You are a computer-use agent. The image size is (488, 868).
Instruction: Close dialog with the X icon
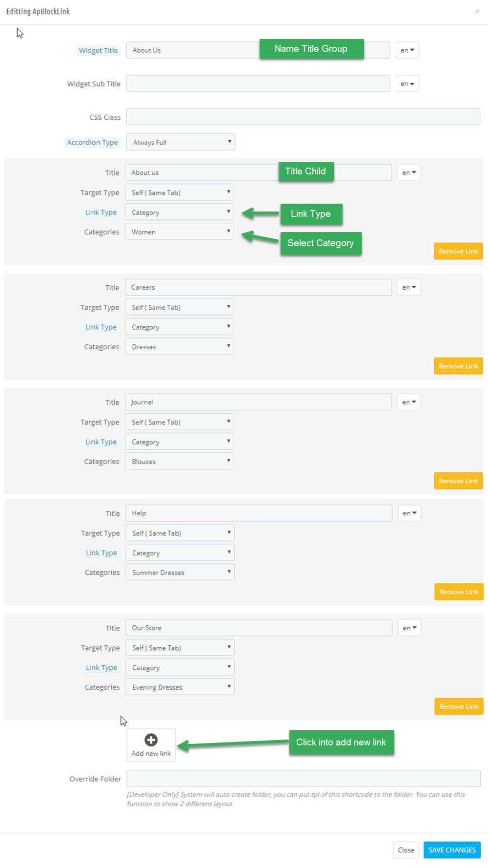click(477, 11)
